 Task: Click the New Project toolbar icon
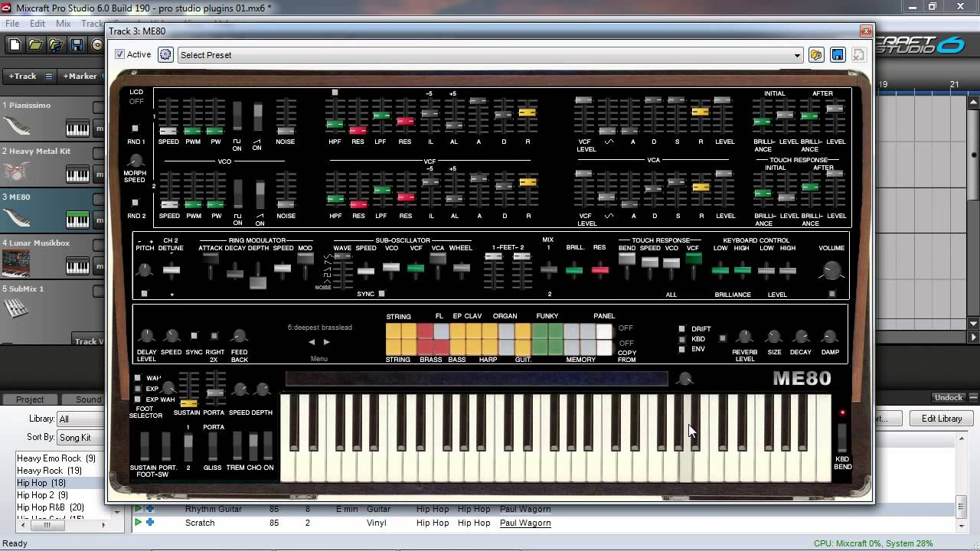15,45
